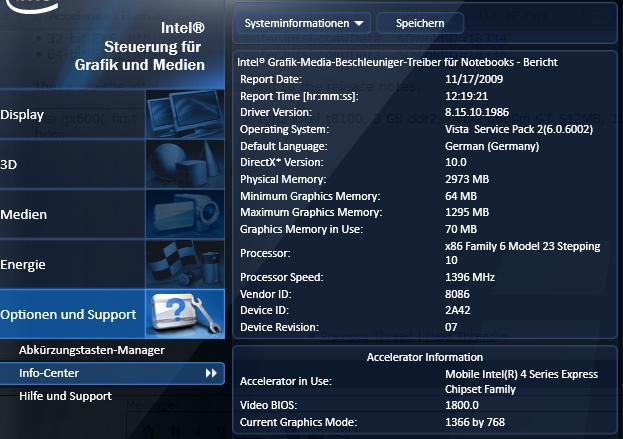The height and width of the screenshot is (439, 623).
Task: Click the Info-Center double arrow icon
Action: click(211, 373)
